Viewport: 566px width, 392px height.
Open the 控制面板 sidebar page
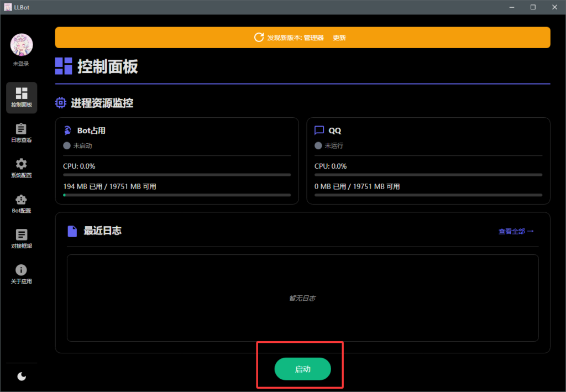pyautogui.click(x=22, y=97)
